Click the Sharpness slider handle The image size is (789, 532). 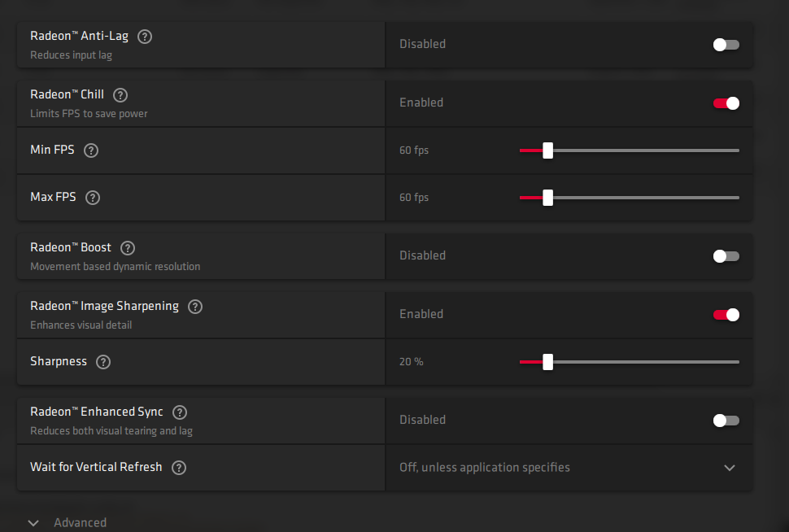point(548,362)
